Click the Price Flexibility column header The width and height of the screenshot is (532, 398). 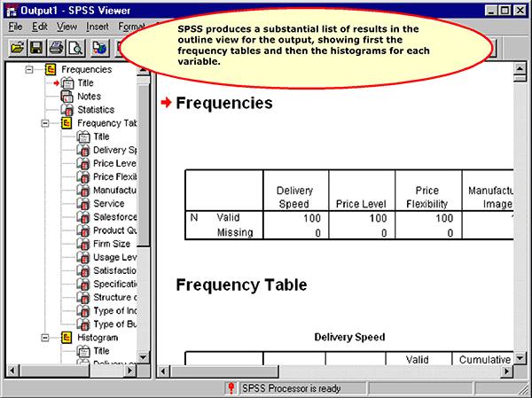pyautogui.click(x=427, y=197)
